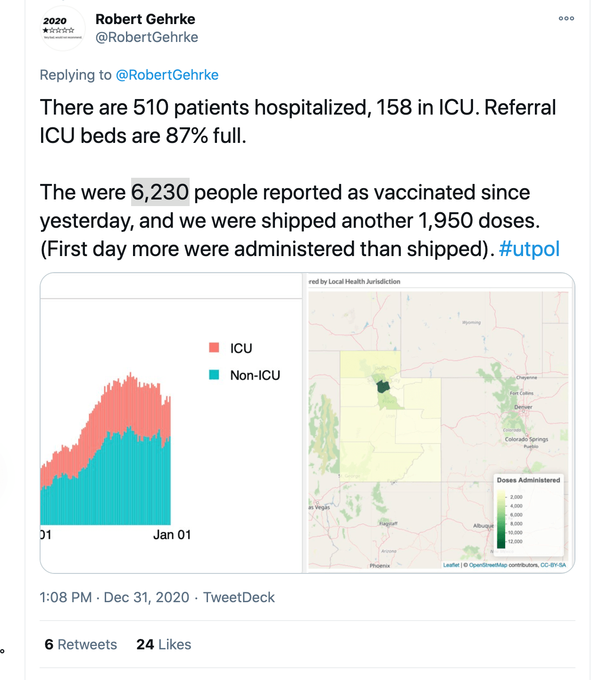Click the Doses Administered green gradient bar

tap(501, 519)
